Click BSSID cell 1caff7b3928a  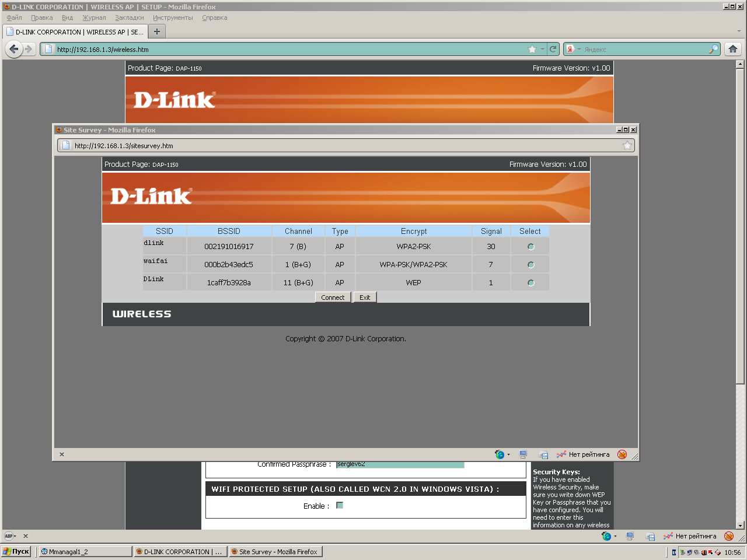coord(229,283)
